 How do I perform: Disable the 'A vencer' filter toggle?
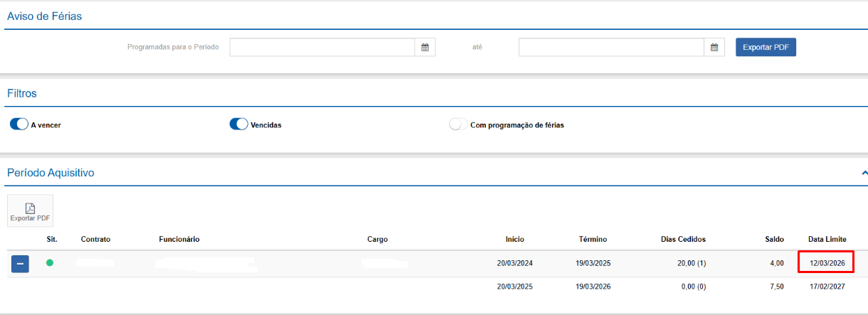[x=19, y=124]
